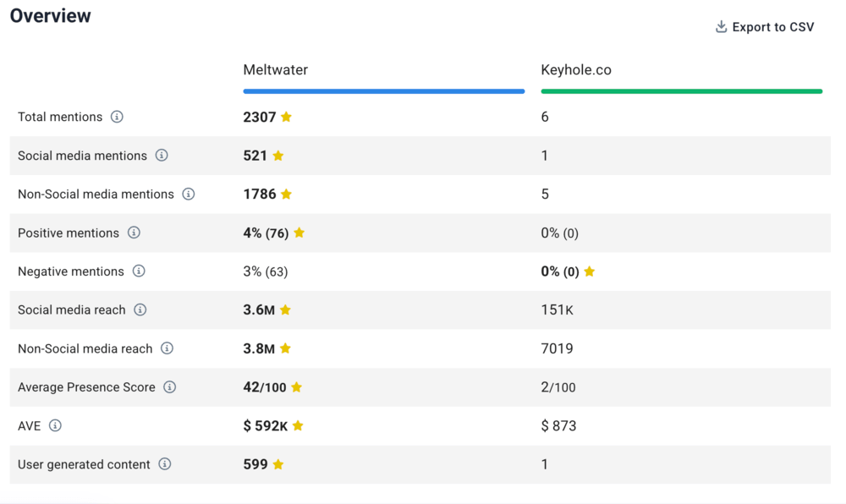Click info icon next to Social media reach
This screenshot has width=846, height=504.
pyautogui.click(x=140, y=310)
